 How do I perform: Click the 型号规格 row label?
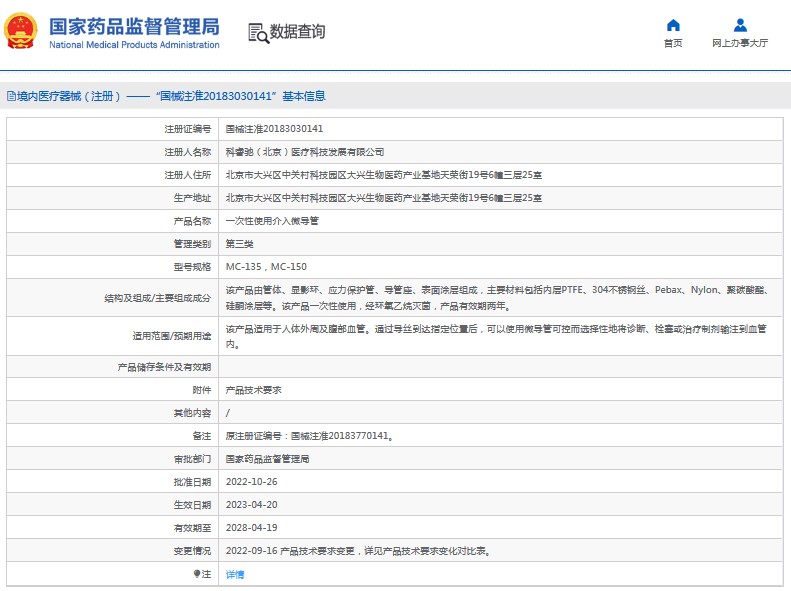click(192, 267)
